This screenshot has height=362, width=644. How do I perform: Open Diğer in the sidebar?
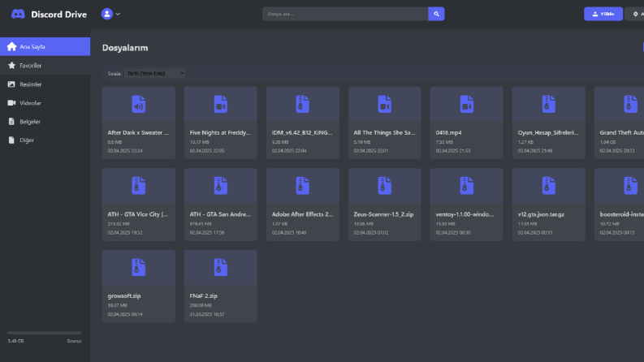[45, 140]
